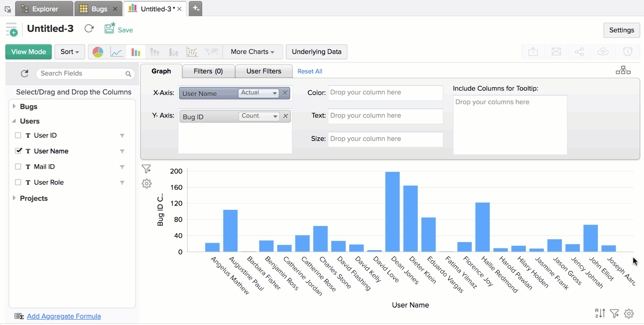Check the User Role checkbox
The image size is (644, 325).
(x=18, y=182)
